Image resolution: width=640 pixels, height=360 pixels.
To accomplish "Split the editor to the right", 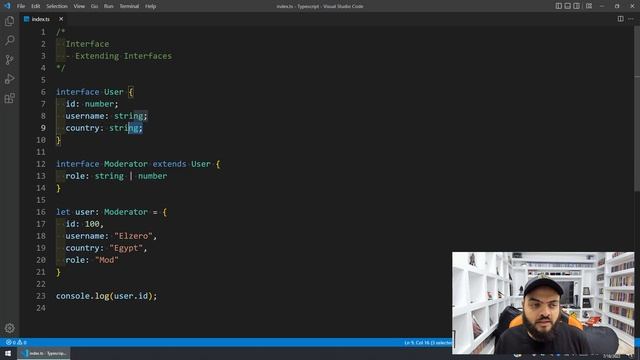I will click(620, 19).
